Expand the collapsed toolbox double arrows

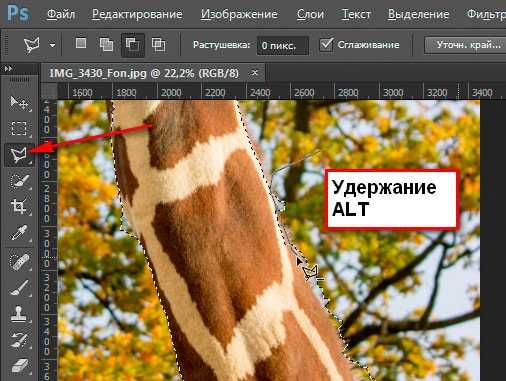point(8,69)
